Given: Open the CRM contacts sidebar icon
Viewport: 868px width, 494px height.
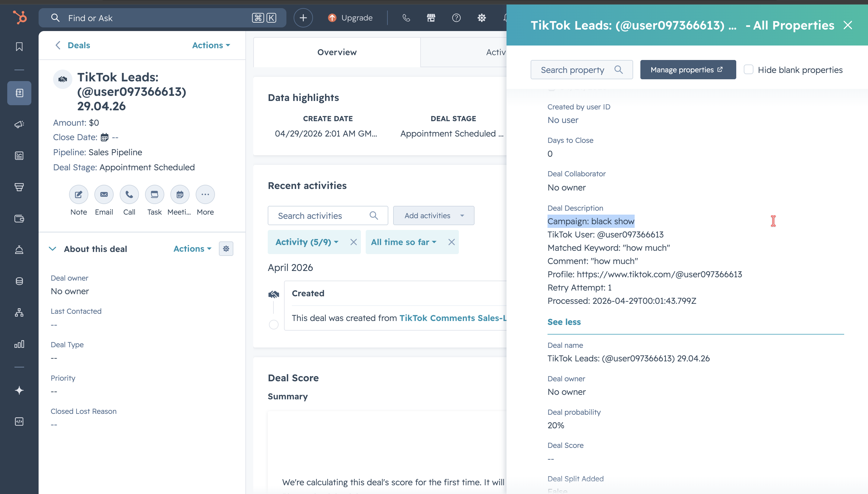Looking at the screenshot, I should click(19, 93).
